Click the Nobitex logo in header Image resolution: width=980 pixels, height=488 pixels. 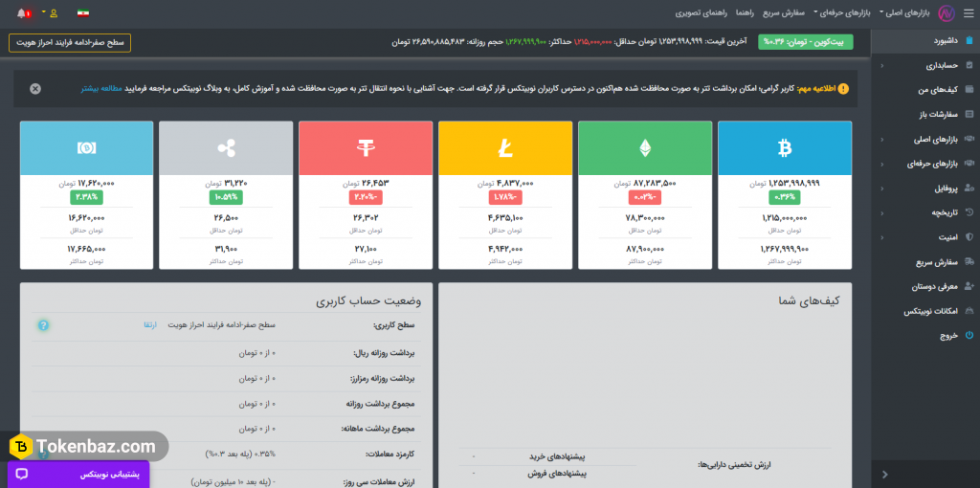point(947,12)
